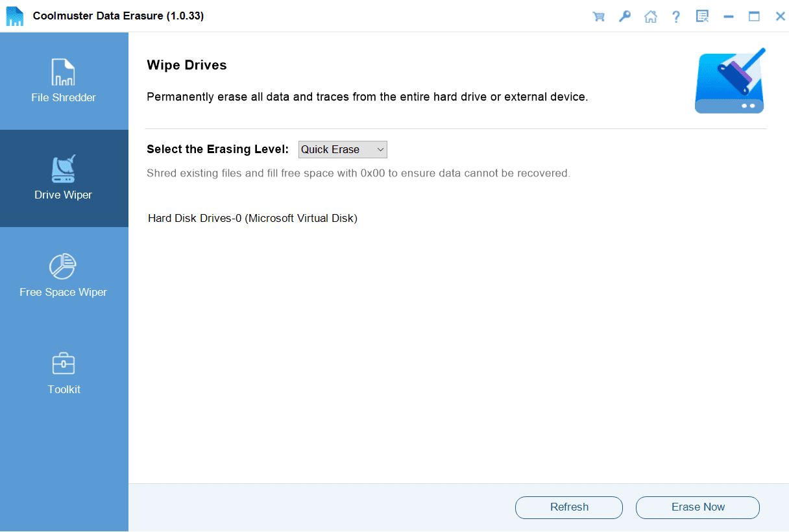Click the Wipe Drives heading
Image resolution: width=789 pixels, height=532 pixels.
(x=187, y=65)
